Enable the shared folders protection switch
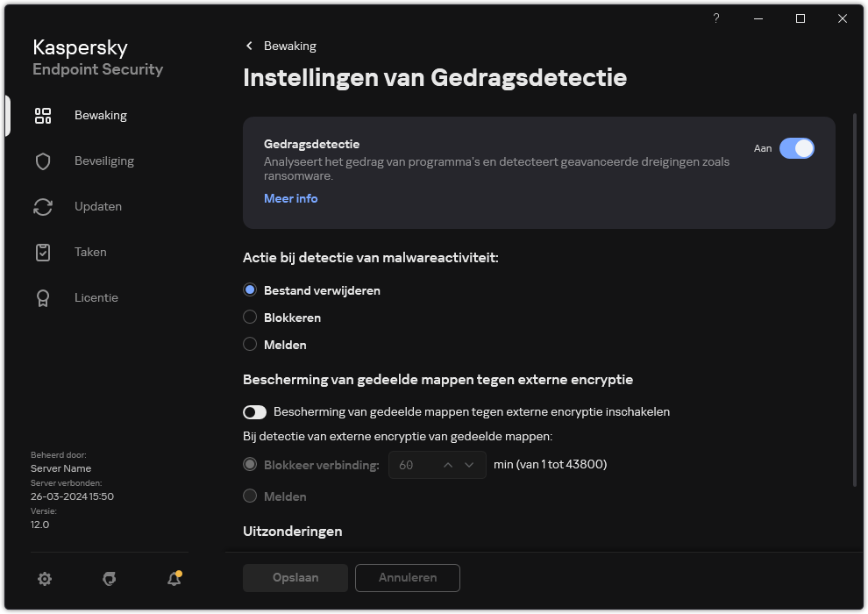 click(x=255, y=411)
